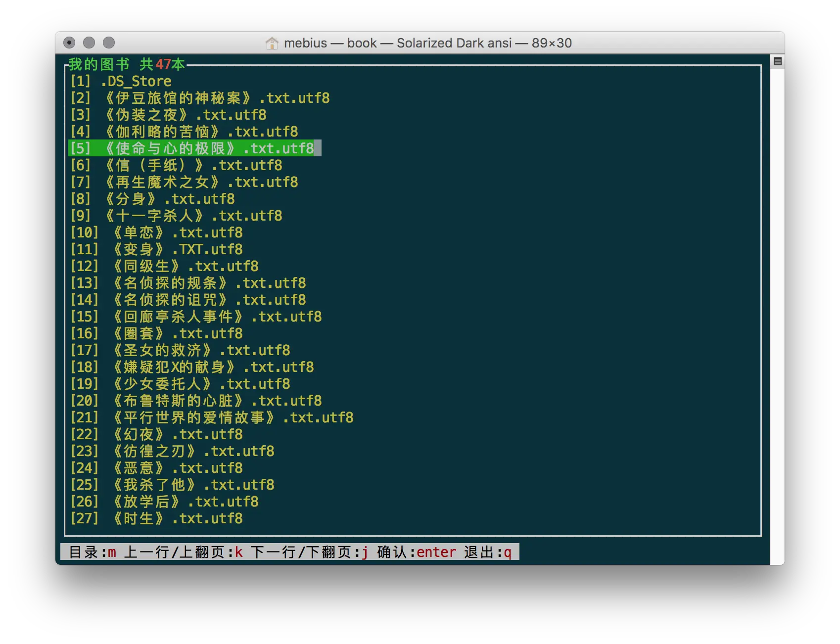This screenshot has height=644, width=840.
Task: Select '《放学后》.txt.utf8' row
Action: [164, 502]
